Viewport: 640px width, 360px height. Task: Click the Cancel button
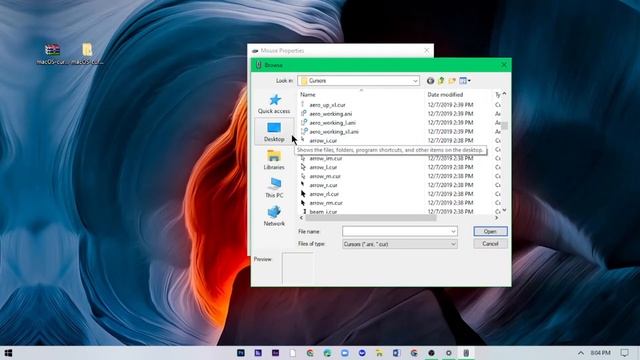click(x=490, y=244)
